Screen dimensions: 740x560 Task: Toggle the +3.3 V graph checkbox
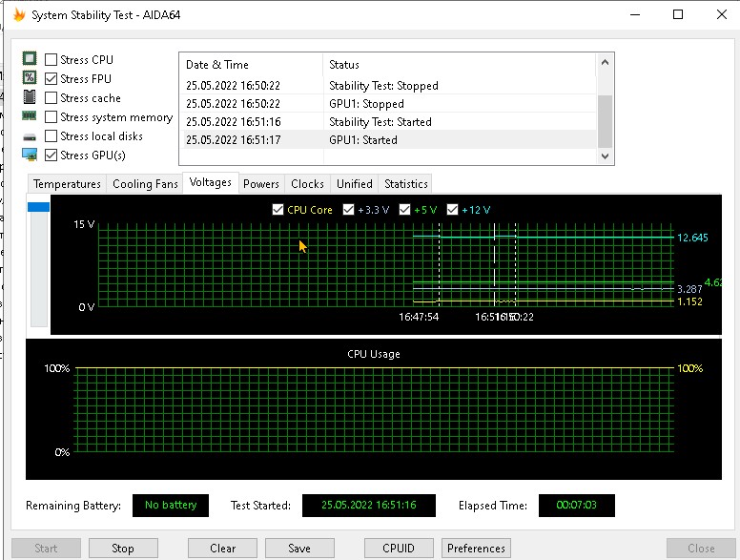[x=348, y=209]
